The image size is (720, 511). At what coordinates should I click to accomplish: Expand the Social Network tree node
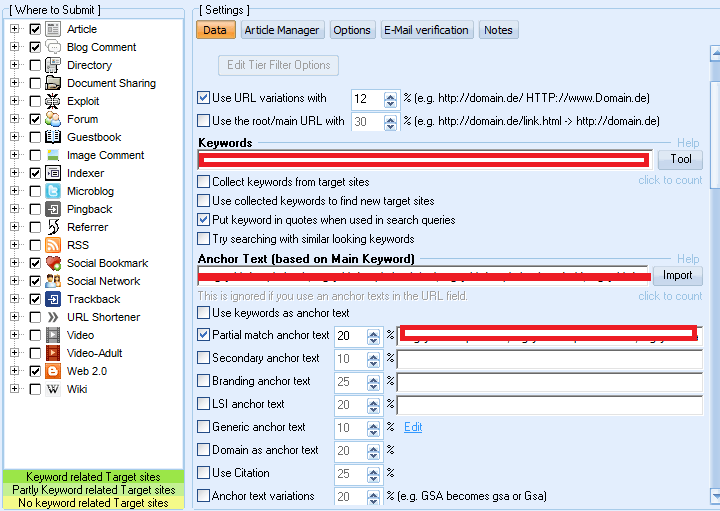coord(15,281)
